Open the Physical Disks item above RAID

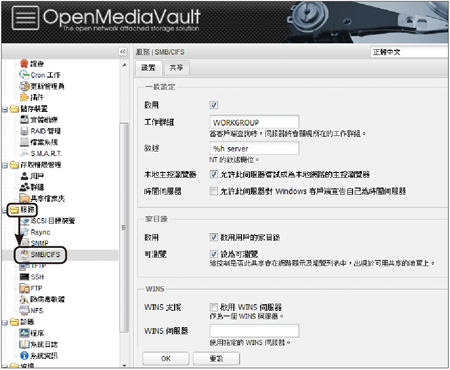coord(39,120)
